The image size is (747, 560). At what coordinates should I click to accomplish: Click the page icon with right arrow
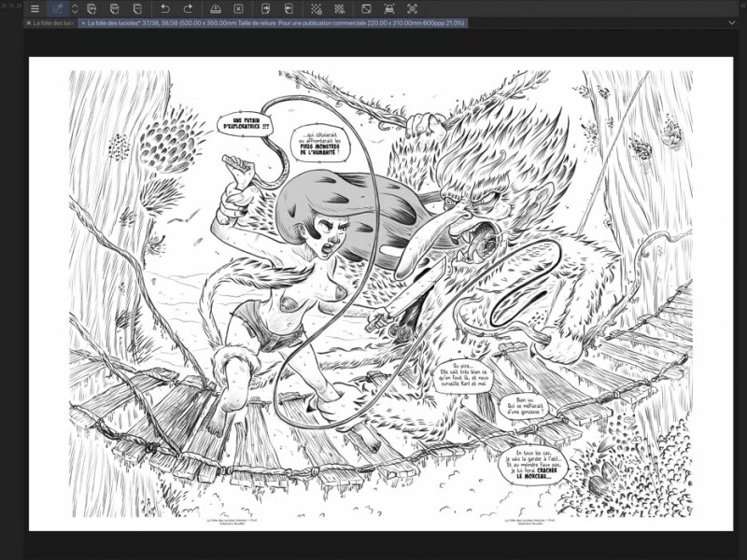click(268, 8)
